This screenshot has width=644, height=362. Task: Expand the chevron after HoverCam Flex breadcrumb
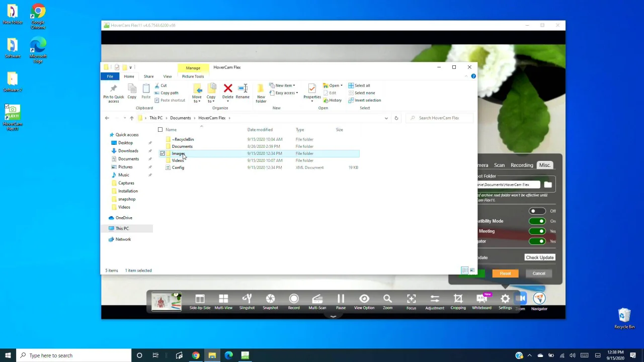pyautogui.click(x=229, y=118)
